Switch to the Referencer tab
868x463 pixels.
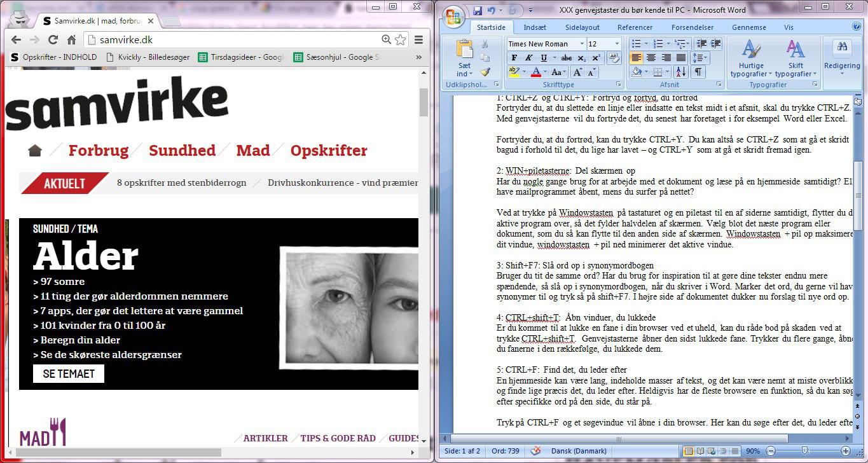tap(635, 27)
